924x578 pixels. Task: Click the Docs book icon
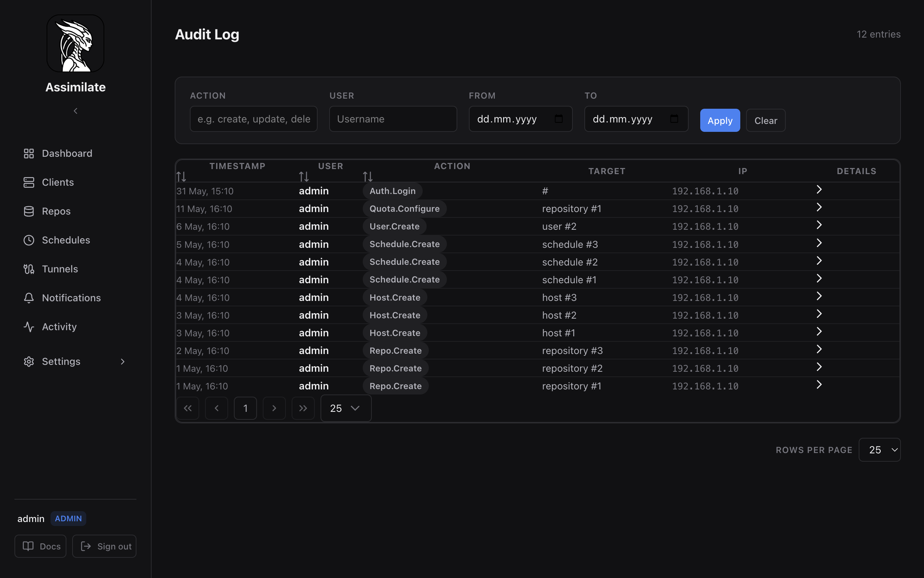(x=28, y=546)
